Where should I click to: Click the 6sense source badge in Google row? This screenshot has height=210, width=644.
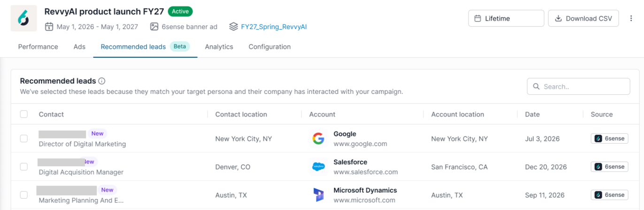(x=609, y=139)
